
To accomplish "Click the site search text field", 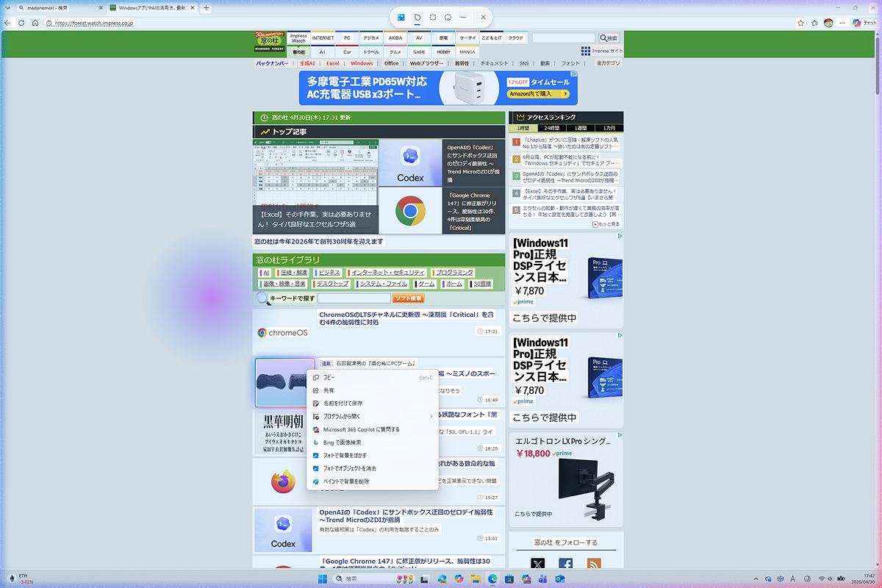I will click(564, 37).
